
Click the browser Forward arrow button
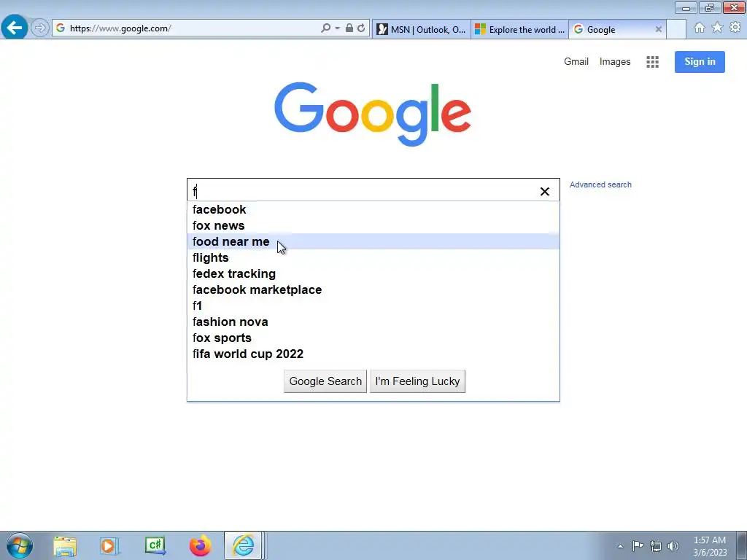(40, 28)
